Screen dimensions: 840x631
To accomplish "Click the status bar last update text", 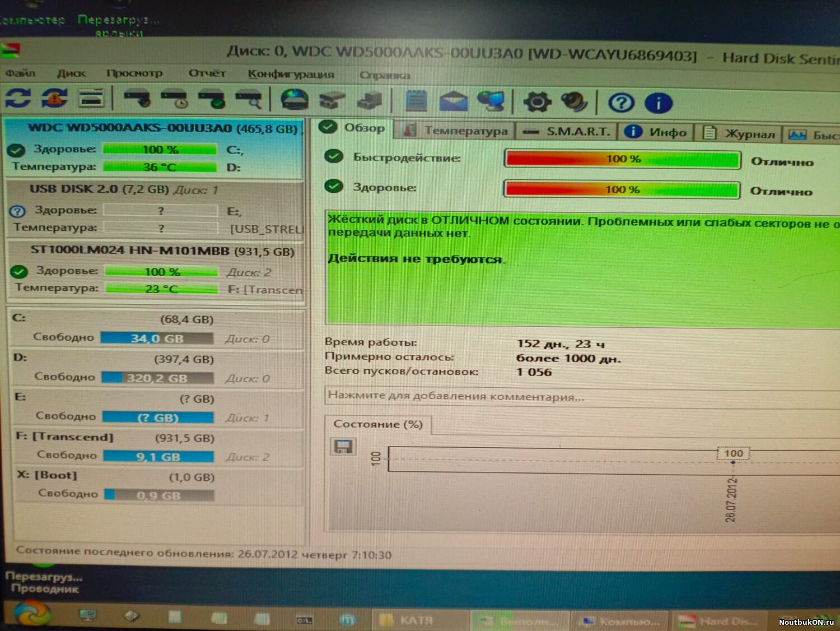I will point(204,553).
